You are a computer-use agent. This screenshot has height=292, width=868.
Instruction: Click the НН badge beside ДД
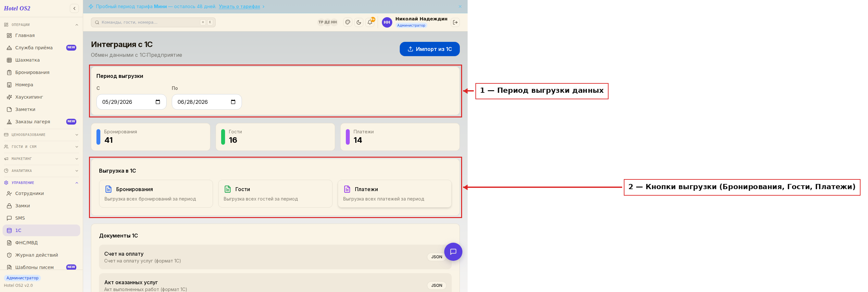[334, 22]
